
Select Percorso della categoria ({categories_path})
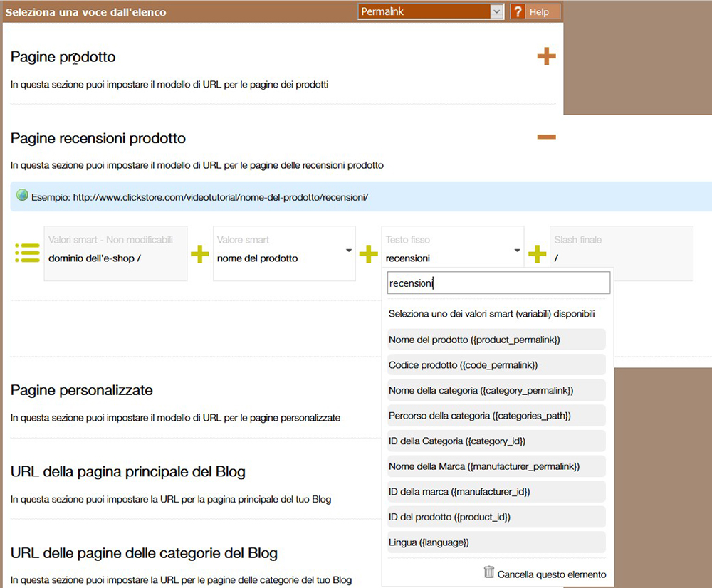[496, 416]
